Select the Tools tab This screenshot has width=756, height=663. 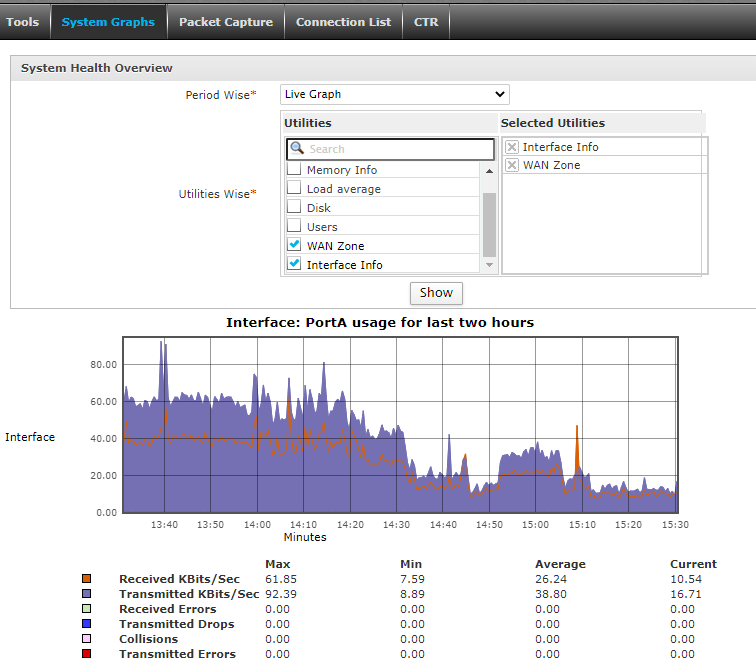click(23, 22)
